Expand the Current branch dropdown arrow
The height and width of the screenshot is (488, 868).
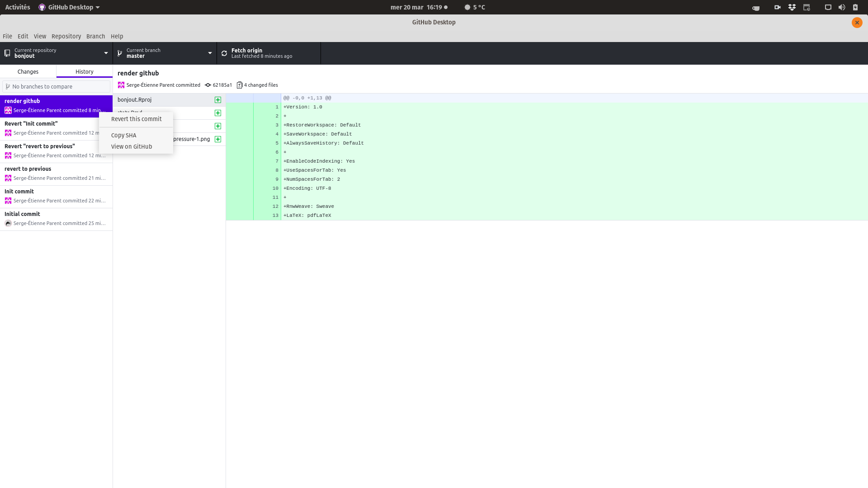210,53
